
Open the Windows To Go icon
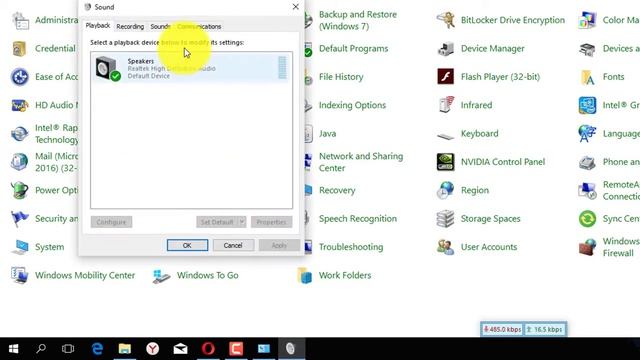click(161, 276)
